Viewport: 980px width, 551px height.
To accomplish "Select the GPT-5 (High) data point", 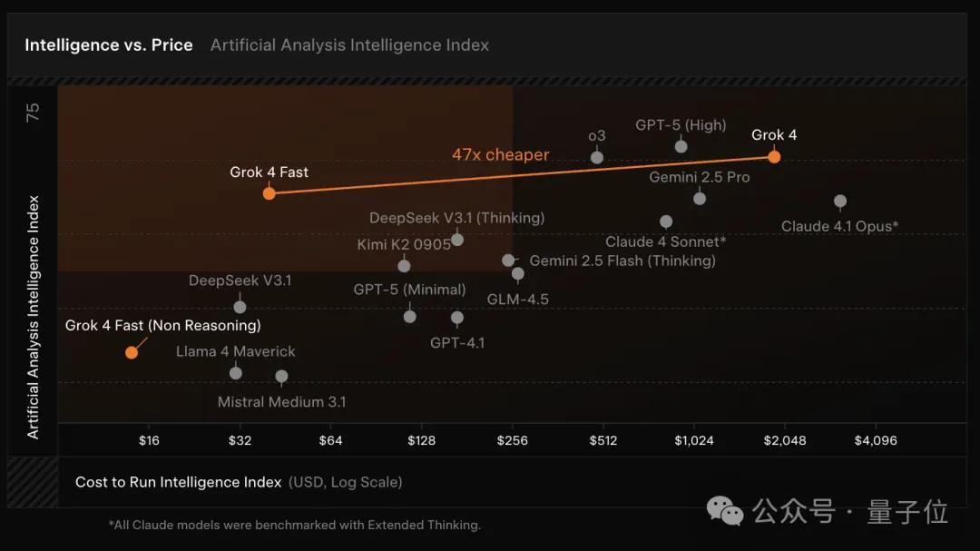I will 681,146.
